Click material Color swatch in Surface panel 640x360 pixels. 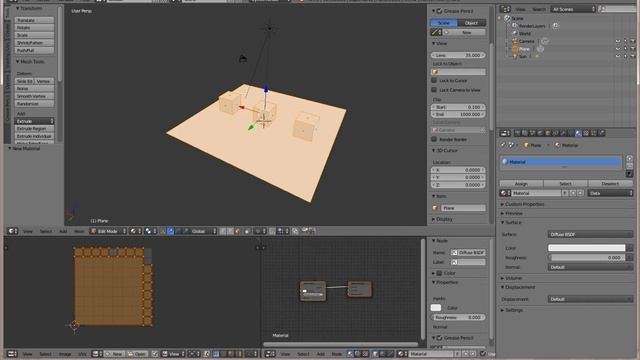click(587, 248)
